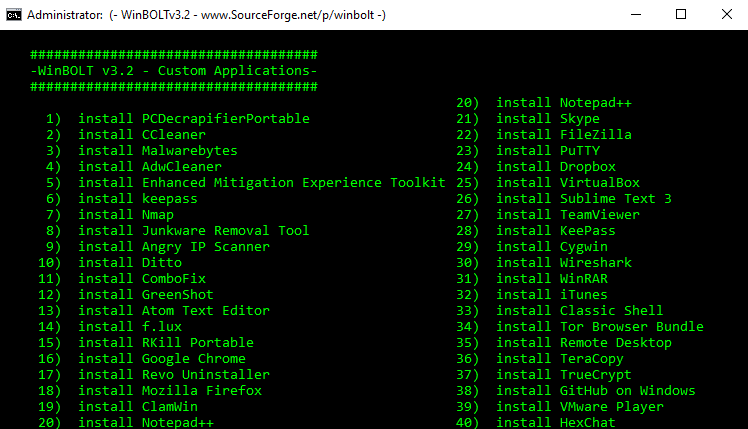The height and width of the screenshot is (429, 748).
Task: Click the install Mozilla Firefox entry
Action: coord(169,391)
